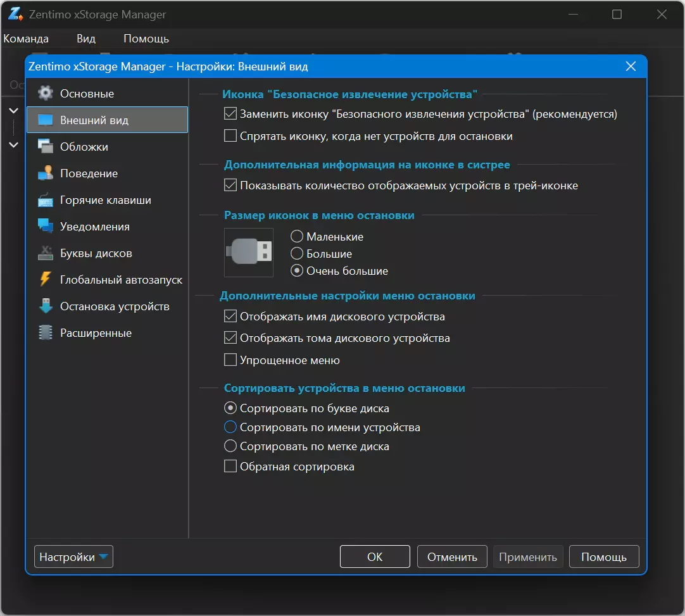The height and width of the screenshot is (616, 685).
Task: Open the Команда menu
Action: pyautogui.click(x=26, y=39)
